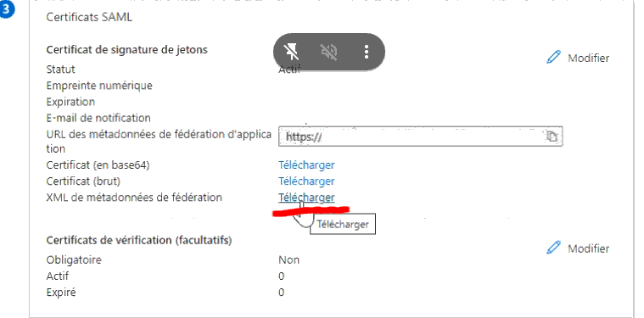Screen dimensions: 644x318
Task: Click the XML de métadonnées de fédération label
Action: (x=134, y=198)
